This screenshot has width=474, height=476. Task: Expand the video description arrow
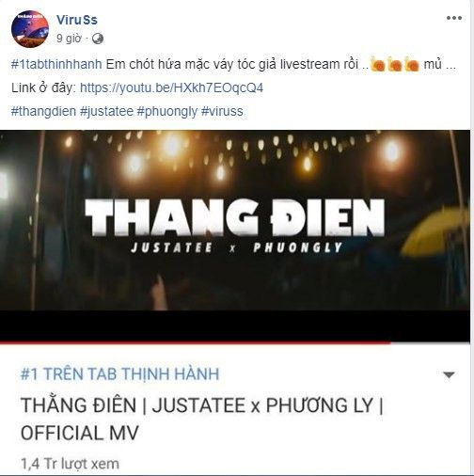pyautogui.click(x=449, y=374)
